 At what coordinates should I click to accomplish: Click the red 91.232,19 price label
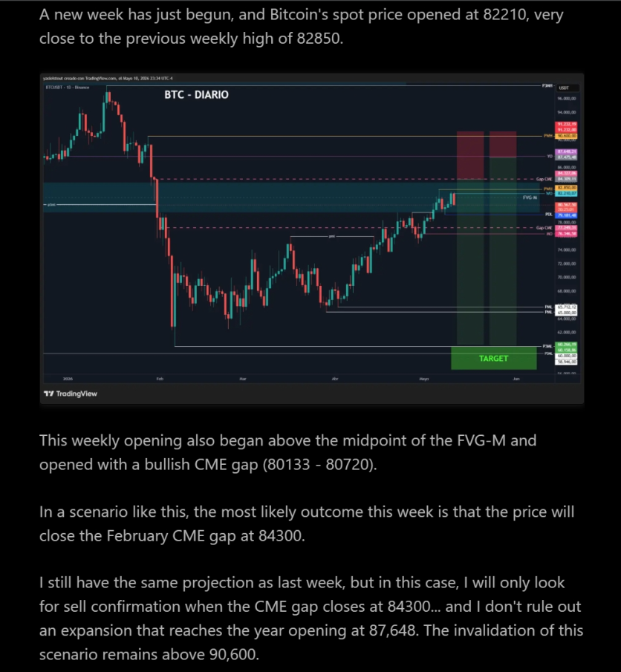click(567, 124)
